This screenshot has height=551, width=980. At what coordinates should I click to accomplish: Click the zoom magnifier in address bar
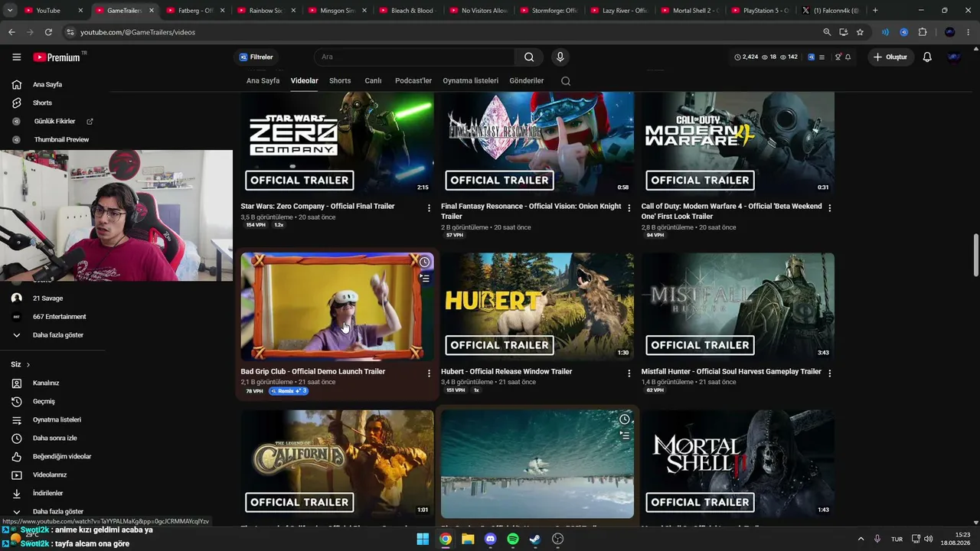[827, 32]
